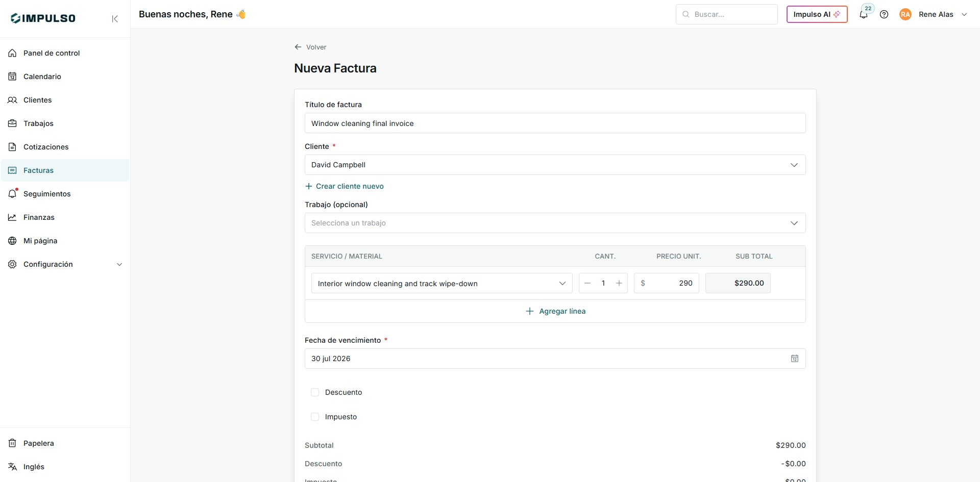Open notifications bell with 22 badge
Screen dimensions: 980x482
pyautogui.click(x=864, y=14)
